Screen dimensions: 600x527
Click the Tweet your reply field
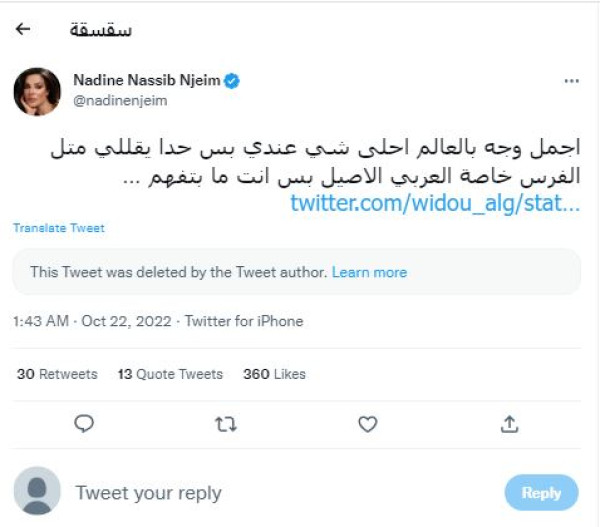point(150,493)
